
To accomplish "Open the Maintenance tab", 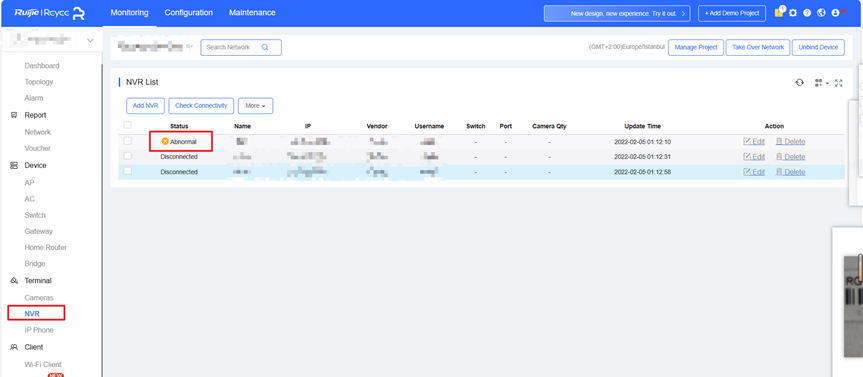I will click(x=252, y=13).
